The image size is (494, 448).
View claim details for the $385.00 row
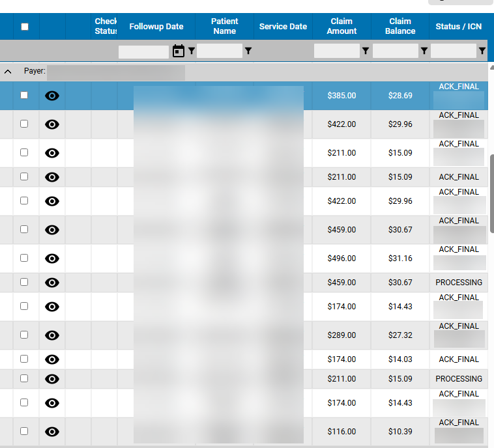click(52, 96)
